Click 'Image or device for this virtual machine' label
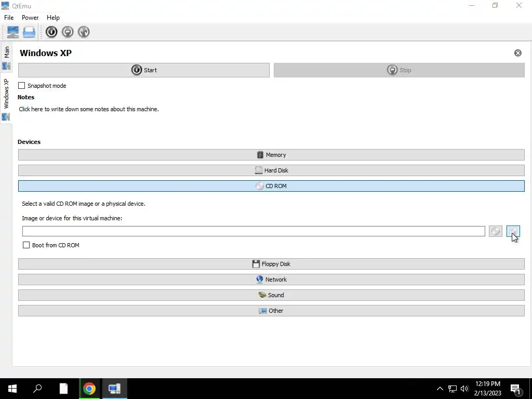The width and height of the screenshot is (532, 399). (x=72, y=218)
